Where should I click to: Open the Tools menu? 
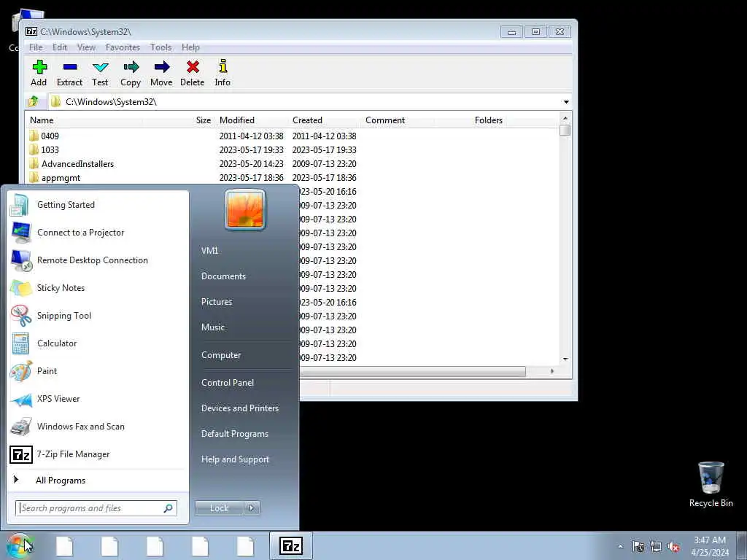(x=161, y=47)
